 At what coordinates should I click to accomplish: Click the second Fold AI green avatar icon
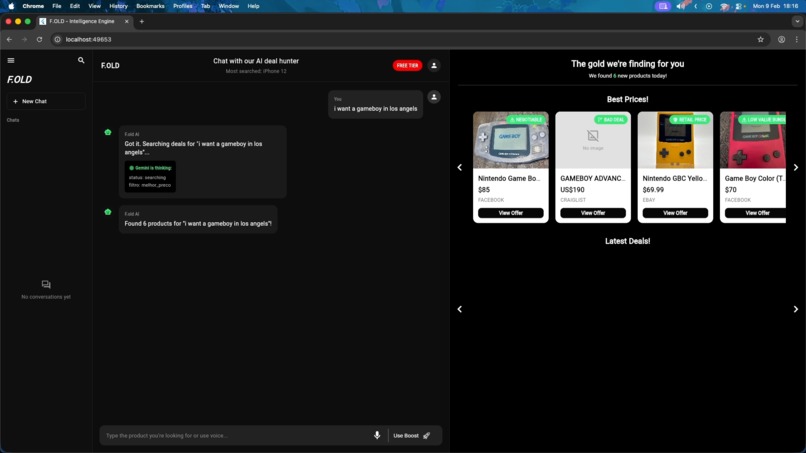108,212
